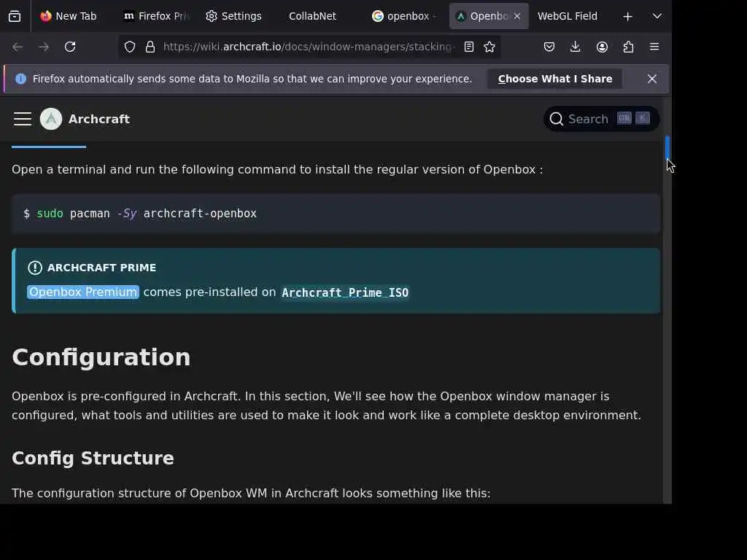Image resolution: width=747 pixels, height=560 pixels.
Task: Open the Archcraft sidebar hamburger menu
Action: 23,119
